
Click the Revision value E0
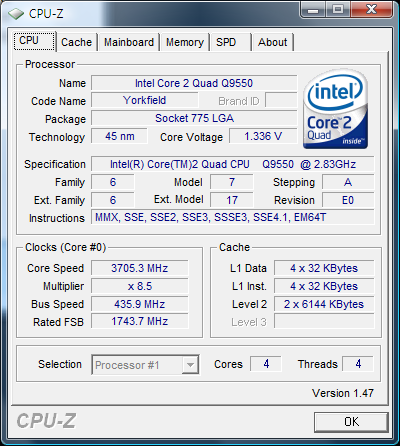(348, 200)
